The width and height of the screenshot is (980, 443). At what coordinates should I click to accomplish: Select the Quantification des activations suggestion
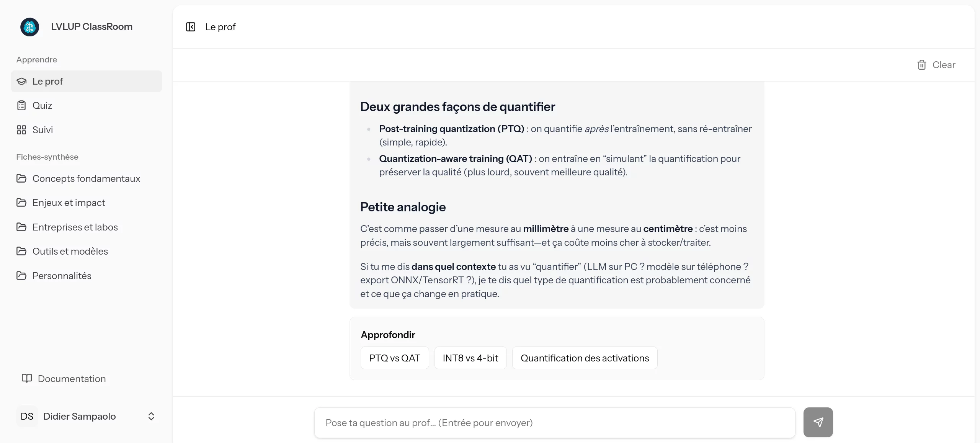pyautogui.click(x=585, y=358)
